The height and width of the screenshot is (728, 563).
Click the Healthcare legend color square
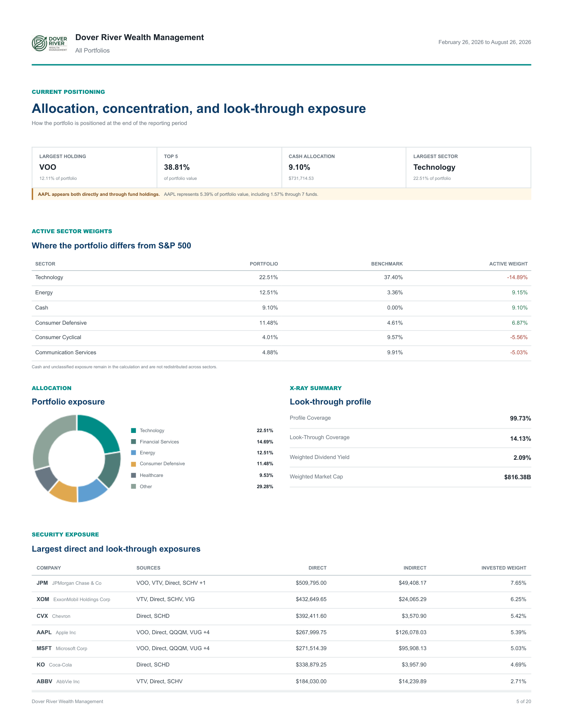click(x=134, y=475)
